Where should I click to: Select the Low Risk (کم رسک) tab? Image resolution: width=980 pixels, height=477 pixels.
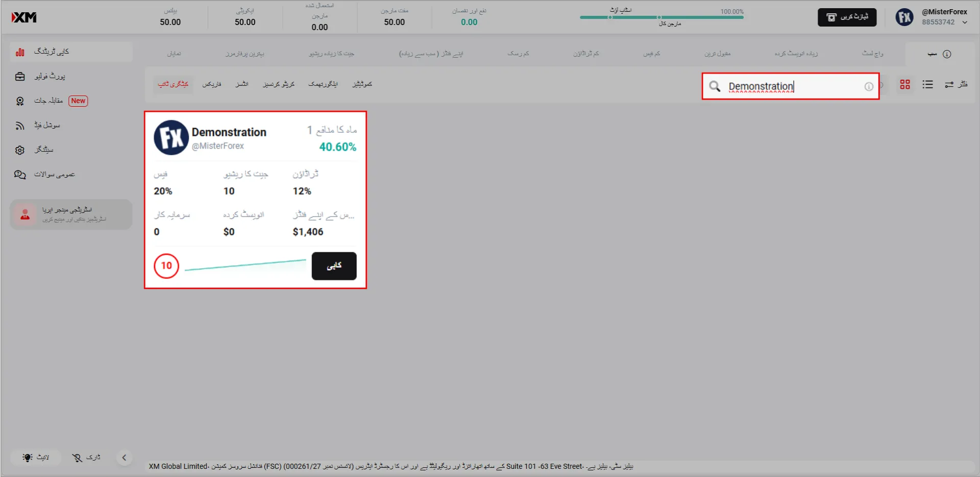click(518, 54)
